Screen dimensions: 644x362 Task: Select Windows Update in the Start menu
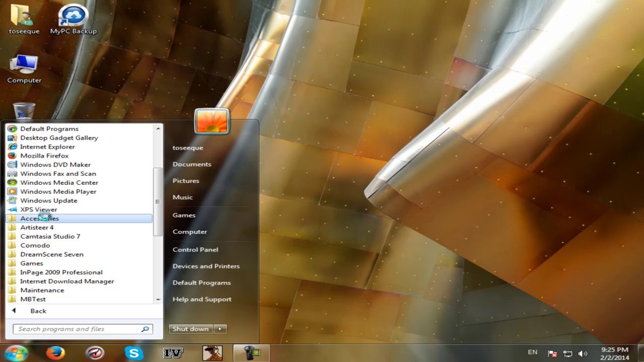tap(49, 200)
